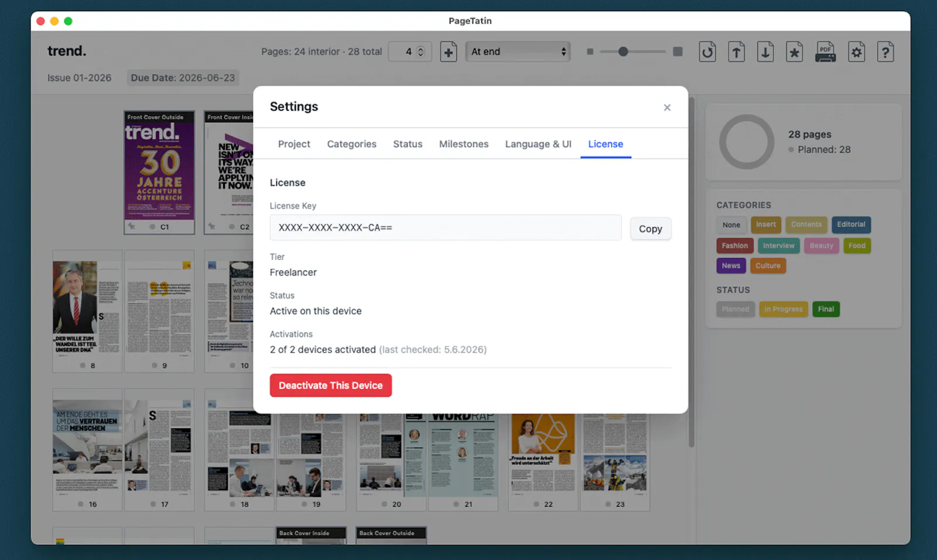Screen dimensions: 937x560
Task: Select the Editorial category tag
Action: point(851,225)
